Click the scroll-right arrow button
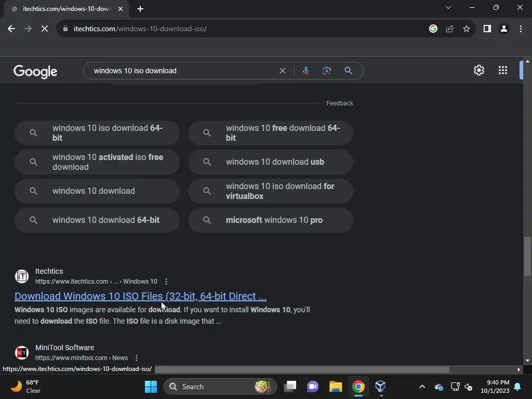The image size is (532, 399). (x=519, y=369)
